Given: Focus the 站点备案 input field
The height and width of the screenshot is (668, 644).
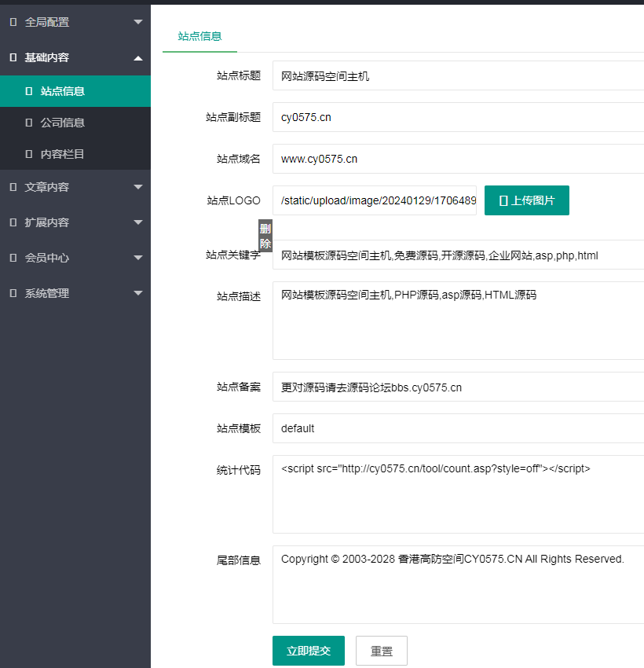Looking at the screenshot, I should (x=458, y=387).
